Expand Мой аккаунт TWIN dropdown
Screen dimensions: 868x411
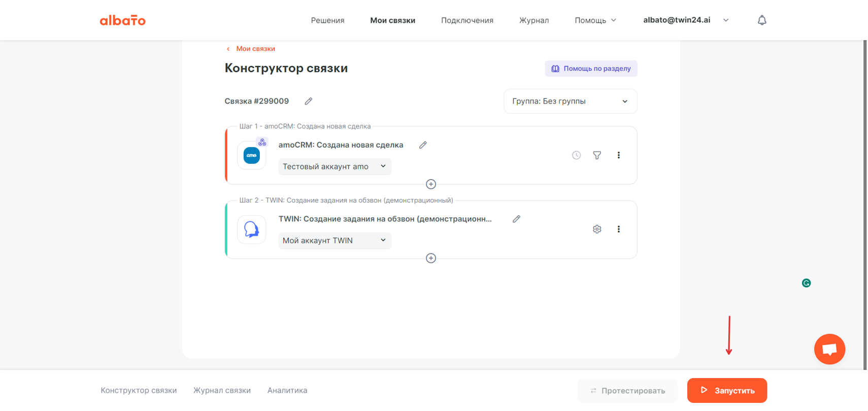click(x=335, y=241)
